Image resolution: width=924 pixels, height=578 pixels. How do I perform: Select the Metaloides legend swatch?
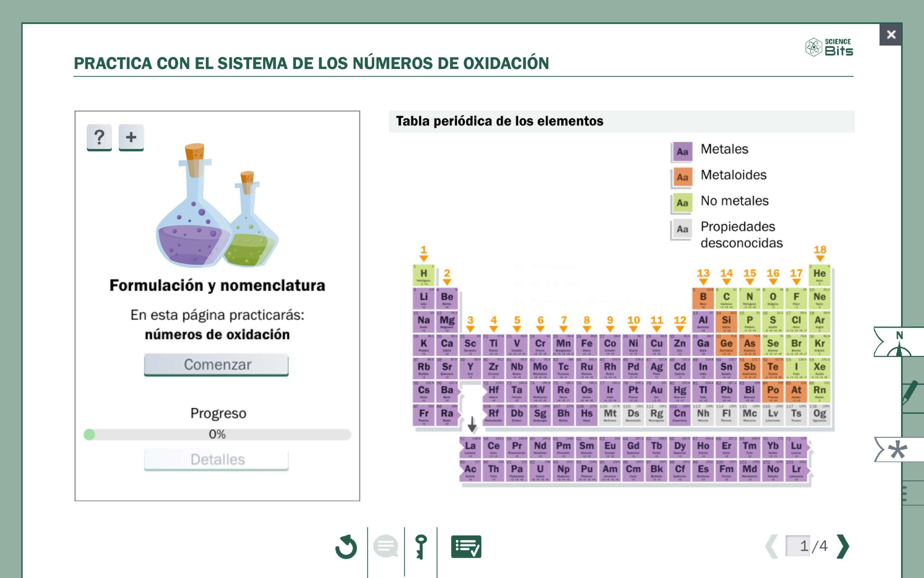point(682,177)
